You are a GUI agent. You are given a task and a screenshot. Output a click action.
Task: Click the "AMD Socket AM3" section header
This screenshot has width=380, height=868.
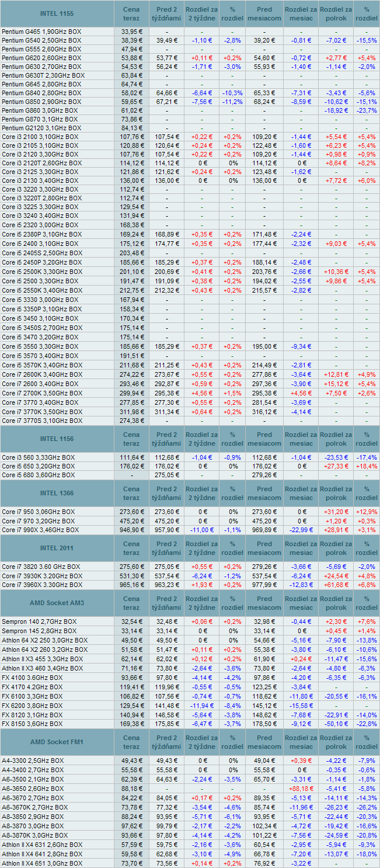tap(57, 603)
